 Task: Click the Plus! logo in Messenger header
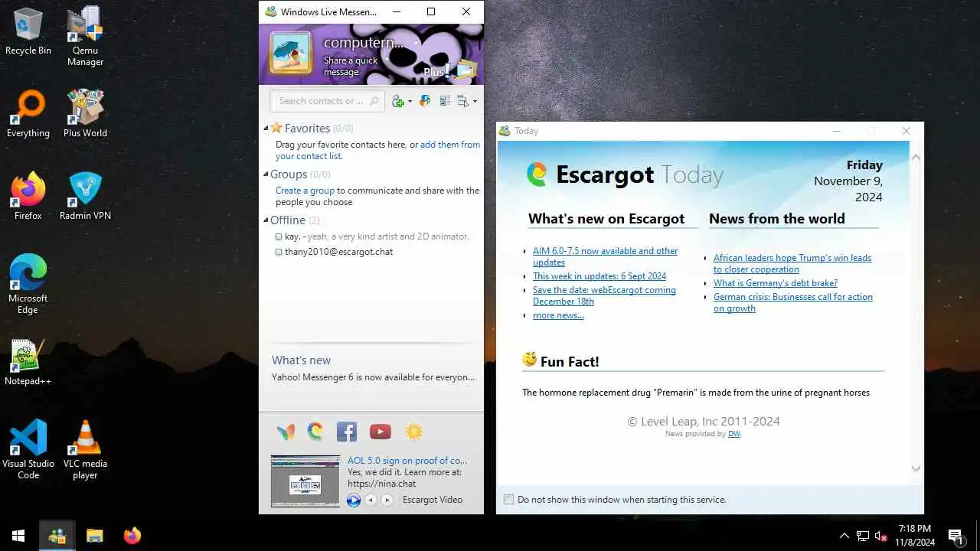click(435, 71)
